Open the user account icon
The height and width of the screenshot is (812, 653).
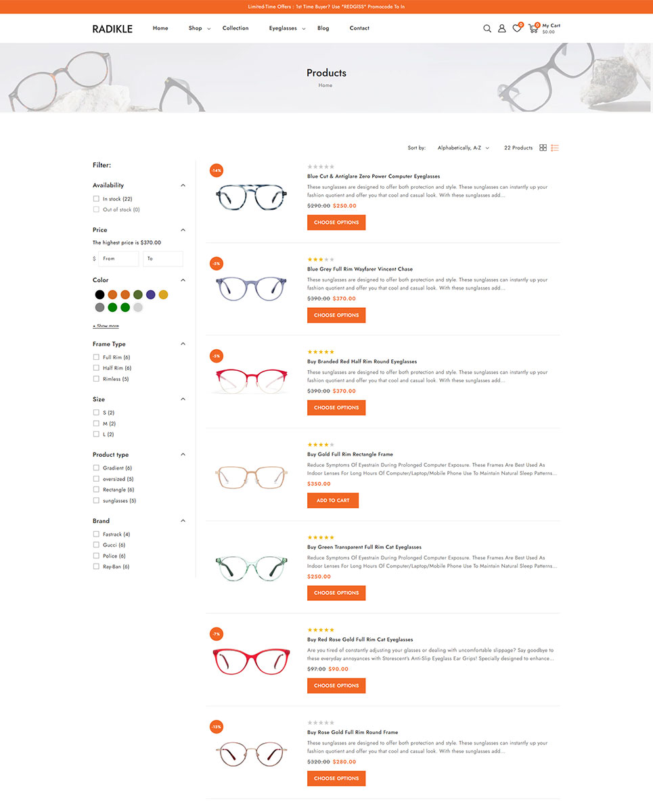point(502,28)
